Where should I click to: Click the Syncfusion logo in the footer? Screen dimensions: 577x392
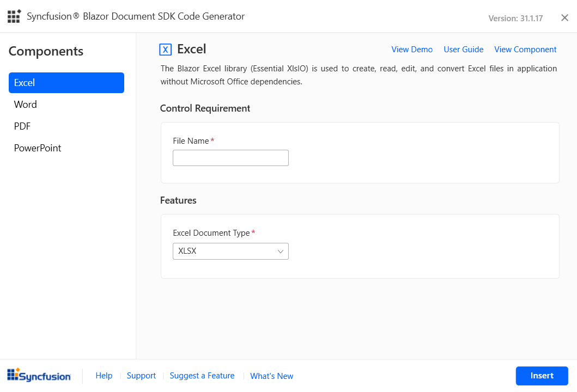point(39,375)
